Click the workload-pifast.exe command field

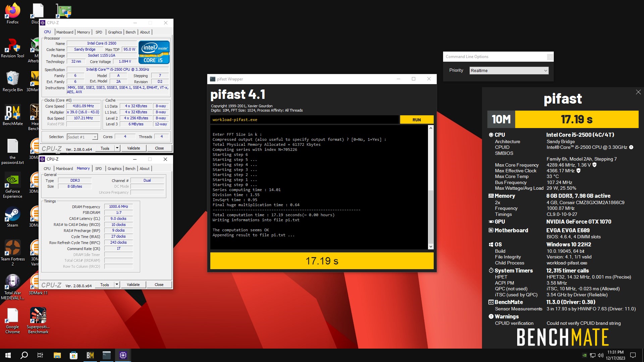[x=305, y=120]
